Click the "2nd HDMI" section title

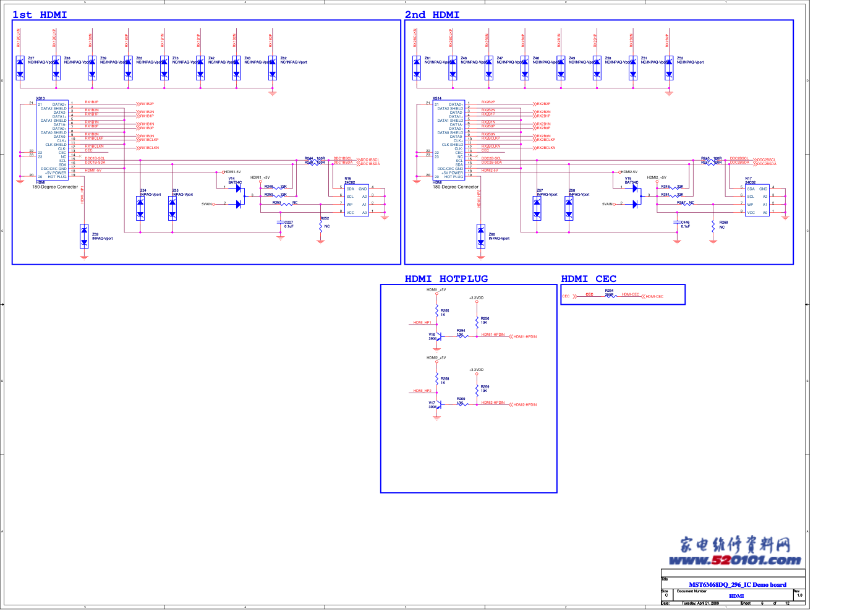[x=432, y=15]
